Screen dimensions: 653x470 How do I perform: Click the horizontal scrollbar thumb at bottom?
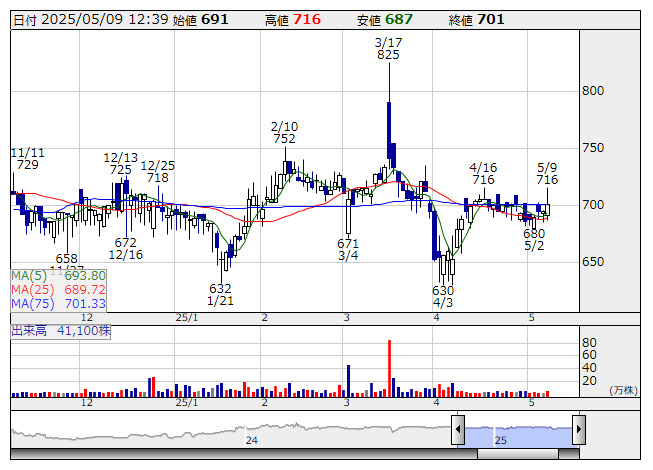tap(518, 454)
